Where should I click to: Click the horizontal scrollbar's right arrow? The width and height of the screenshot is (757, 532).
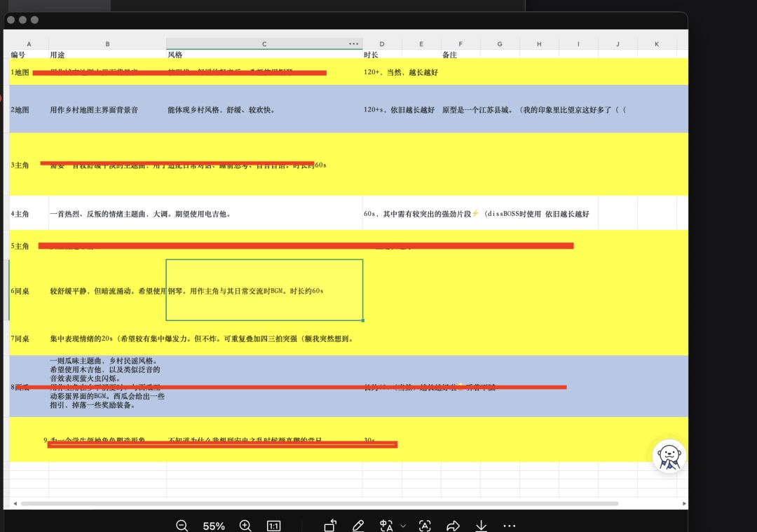pyautogui.click(x=684, y=503)
